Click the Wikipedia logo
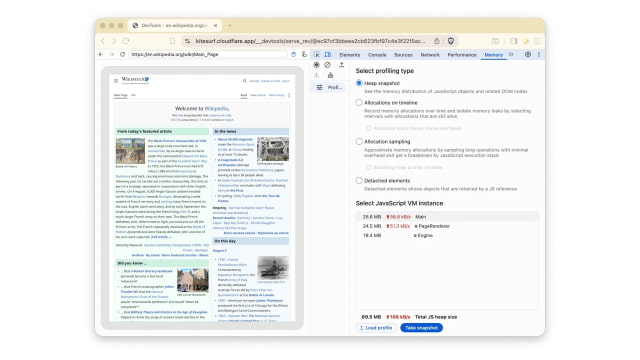640x360 pixels. 136,80
